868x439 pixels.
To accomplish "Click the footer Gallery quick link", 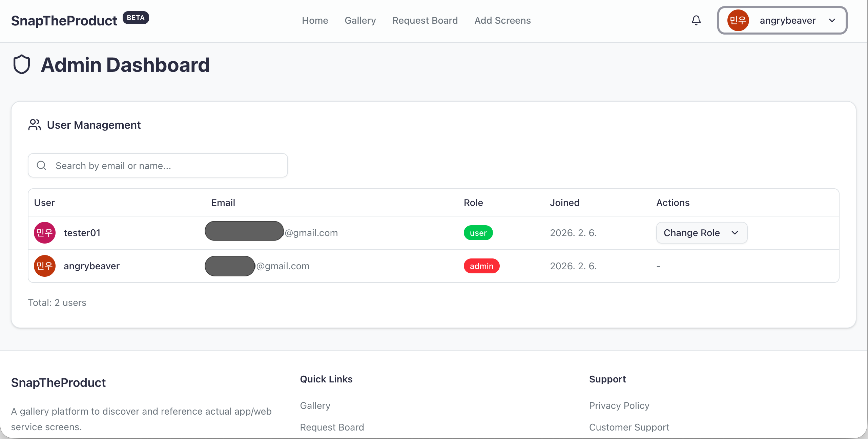I will 315,405.
